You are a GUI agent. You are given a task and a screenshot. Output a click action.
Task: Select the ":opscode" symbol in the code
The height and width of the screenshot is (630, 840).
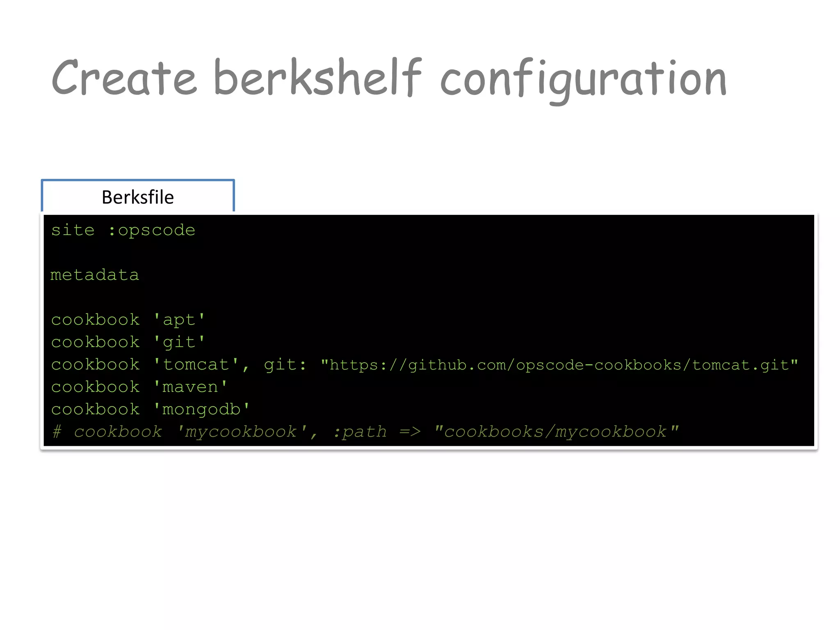point(152,231)
